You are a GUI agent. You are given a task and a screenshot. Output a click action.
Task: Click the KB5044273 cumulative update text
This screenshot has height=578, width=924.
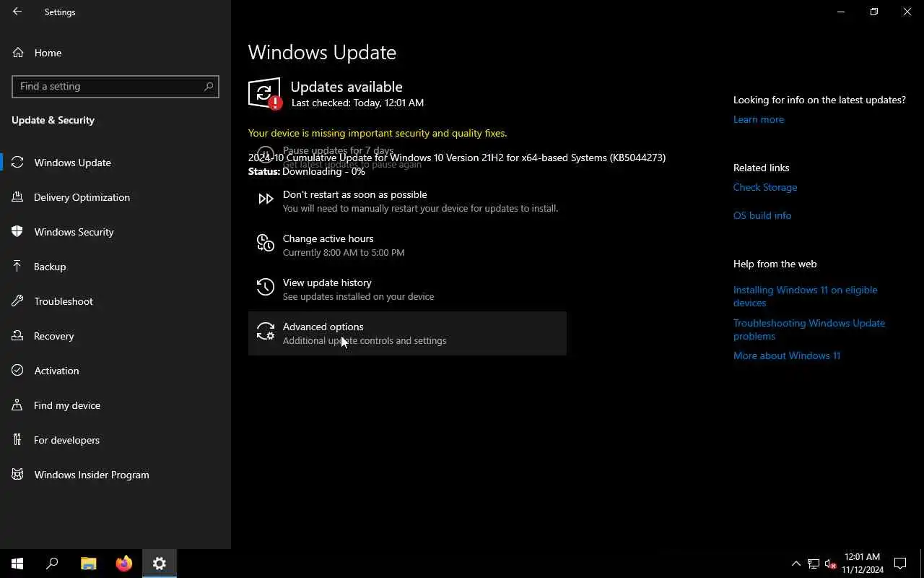[x=457, y=158]
